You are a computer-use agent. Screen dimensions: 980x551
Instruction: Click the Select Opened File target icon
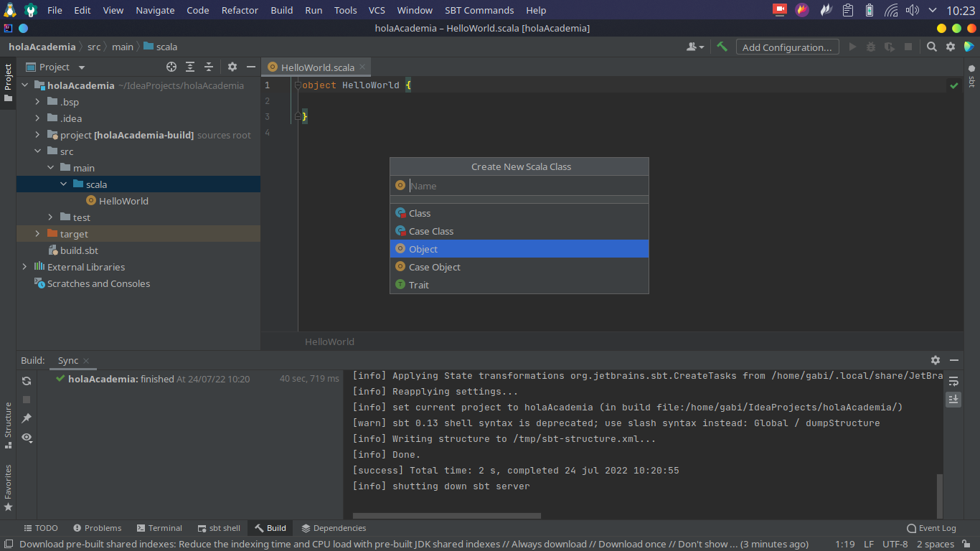[x=171, y=67]
